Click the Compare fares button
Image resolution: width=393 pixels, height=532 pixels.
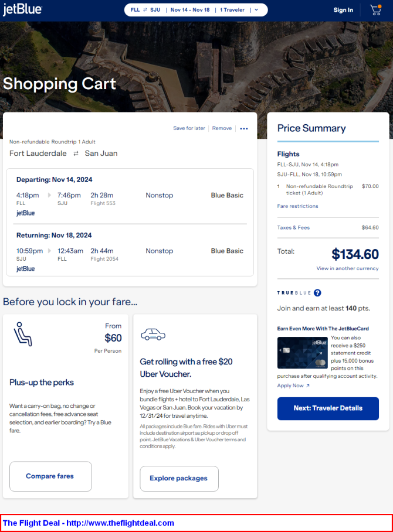[50, 476]
